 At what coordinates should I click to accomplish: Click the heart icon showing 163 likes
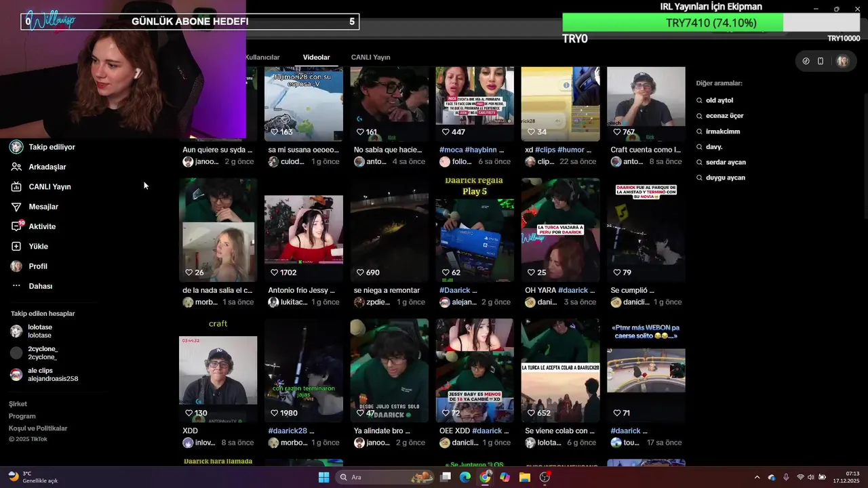click(275, 132)
